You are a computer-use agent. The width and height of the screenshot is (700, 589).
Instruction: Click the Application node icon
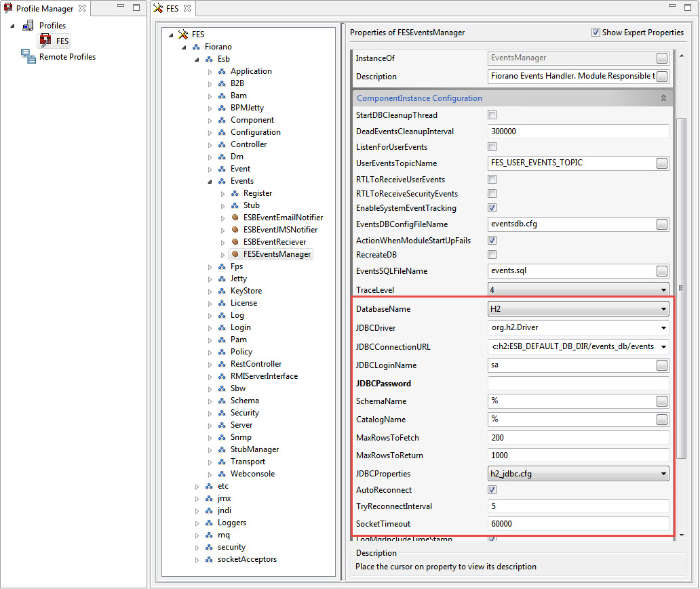click(x=222, y=71)
